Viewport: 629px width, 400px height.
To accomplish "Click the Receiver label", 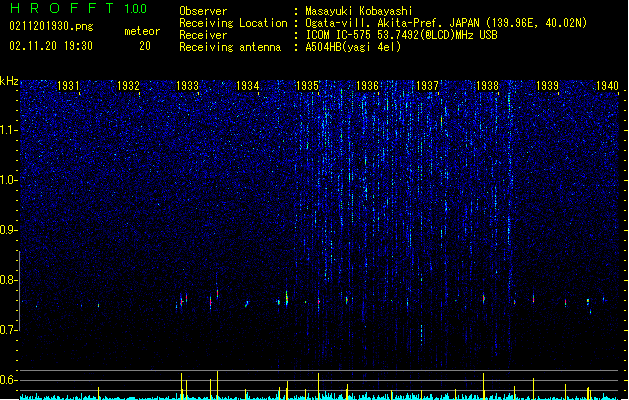I will click(203, 35).
